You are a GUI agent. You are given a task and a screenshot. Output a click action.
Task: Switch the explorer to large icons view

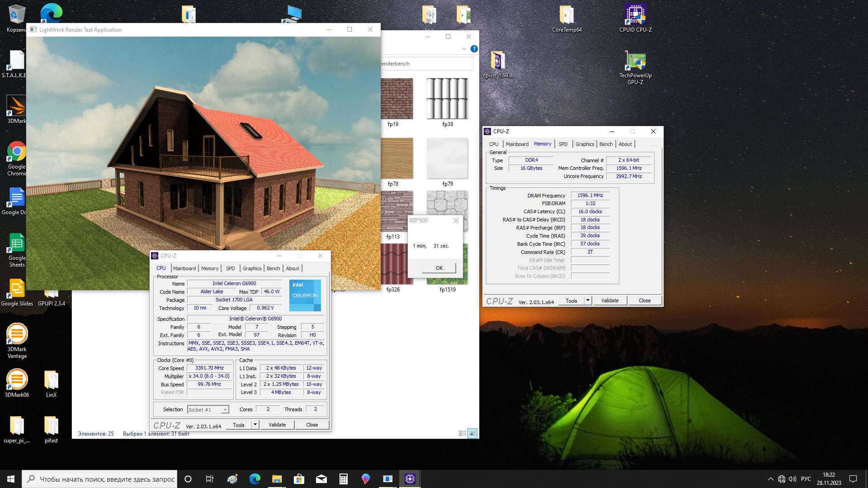(x=472, y=433)
